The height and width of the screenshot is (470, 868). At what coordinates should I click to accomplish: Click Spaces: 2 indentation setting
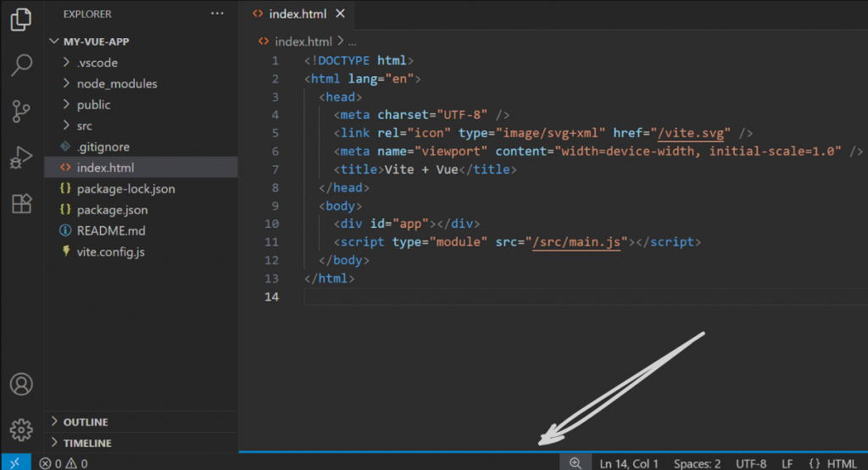(x=697, y=463)
